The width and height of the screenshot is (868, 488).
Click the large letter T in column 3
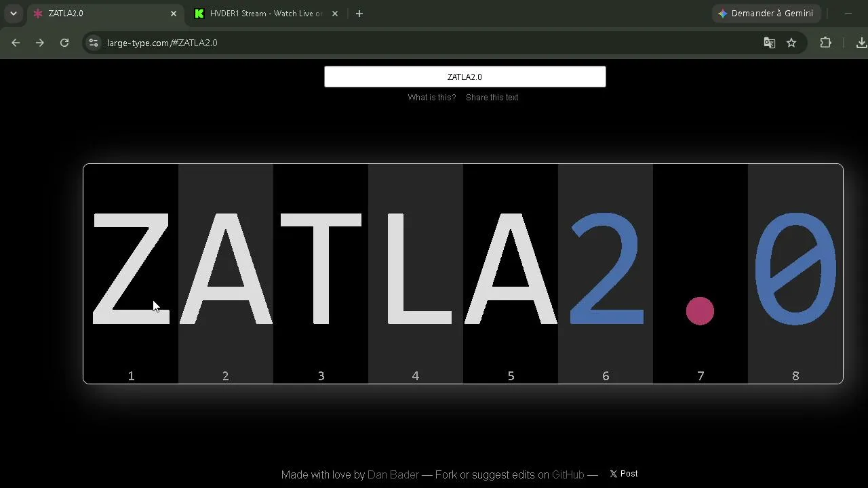(321, 268)
